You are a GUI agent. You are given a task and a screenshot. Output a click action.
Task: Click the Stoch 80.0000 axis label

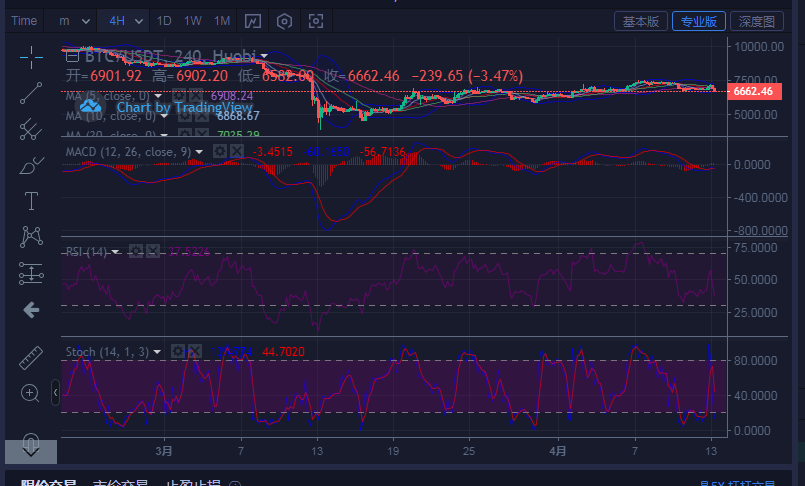[x=756, y=361]
